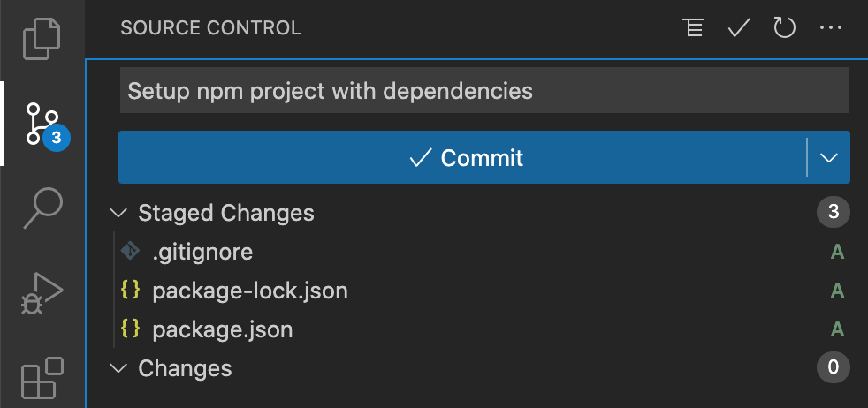Open the Search view magnifier icon
Screen dimensions: 868x408
pos(42,208)
